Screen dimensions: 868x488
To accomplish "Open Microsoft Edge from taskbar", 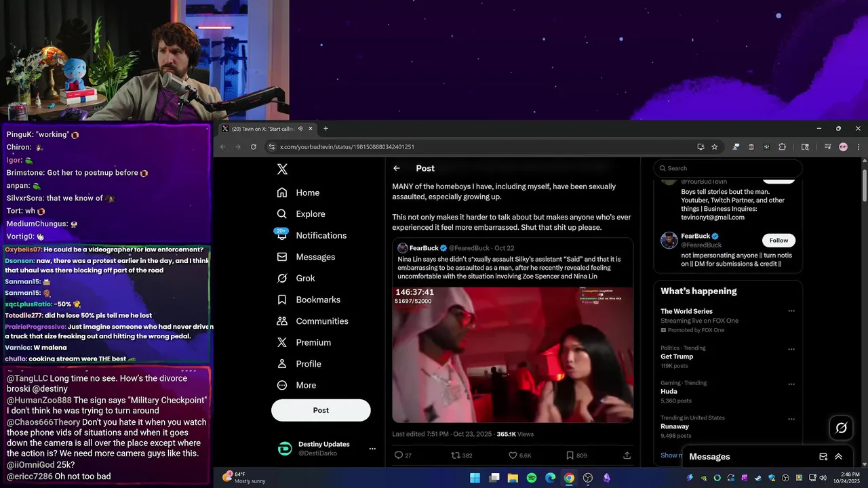I will 550,478.
